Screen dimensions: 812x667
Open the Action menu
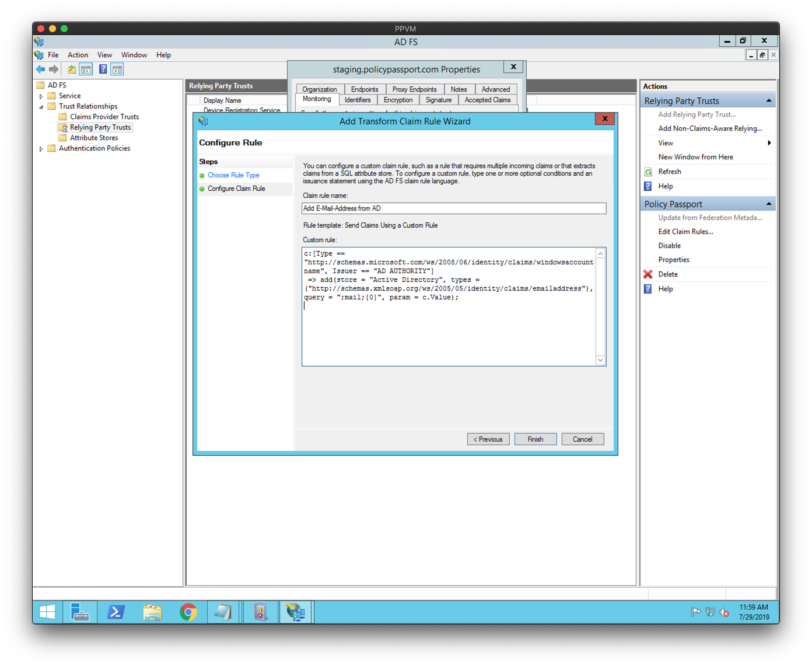[x=78, y=55]
